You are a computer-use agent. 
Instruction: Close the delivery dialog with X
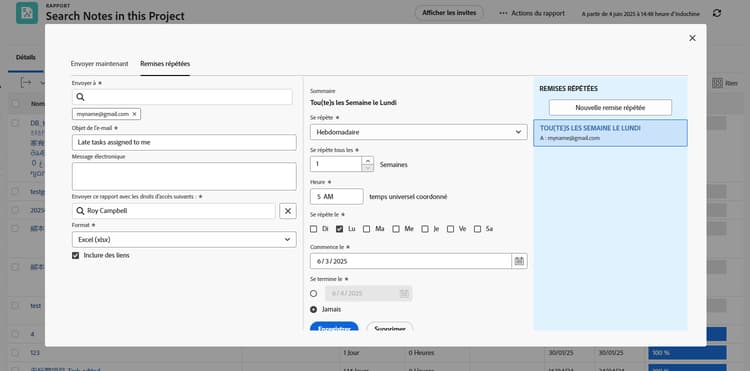pos(692,38)
